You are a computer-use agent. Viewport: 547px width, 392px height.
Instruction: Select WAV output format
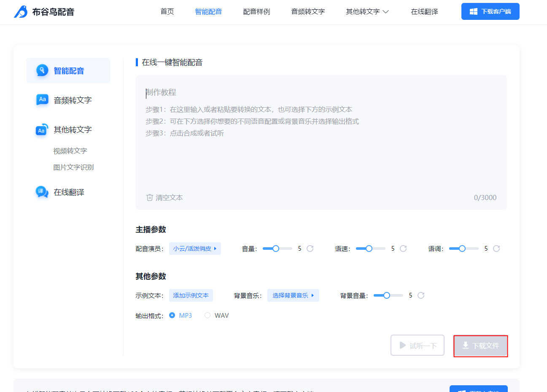point(207,315)
